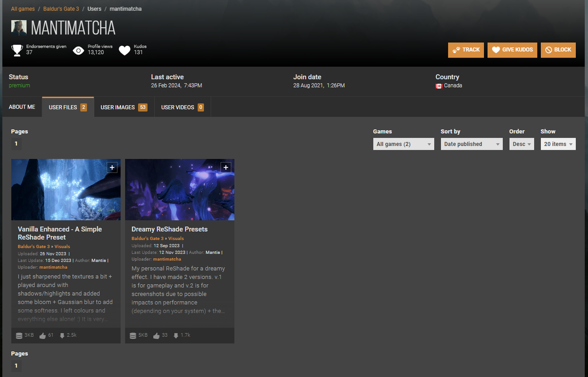The height and width of the screenshot is (377, 588).
Task: Click the Dreamy ReShade description text
Action: [x=179, y=290]
